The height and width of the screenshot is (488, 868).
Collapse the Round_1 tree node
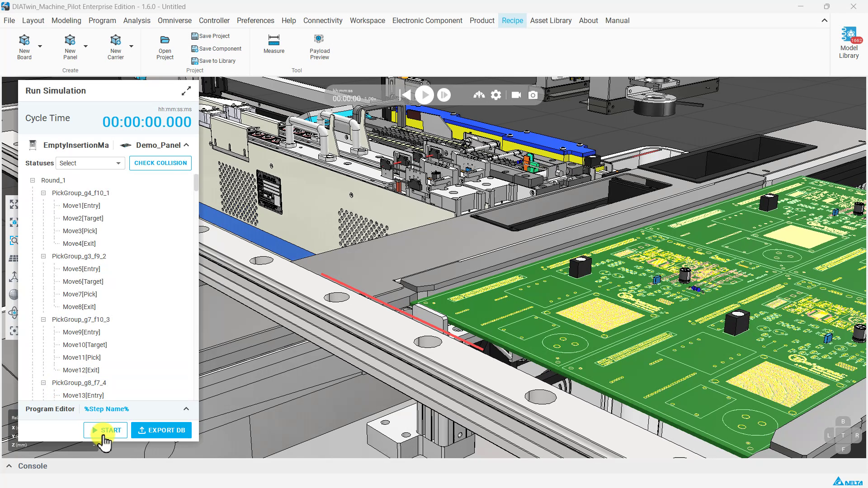coord(33,180)
